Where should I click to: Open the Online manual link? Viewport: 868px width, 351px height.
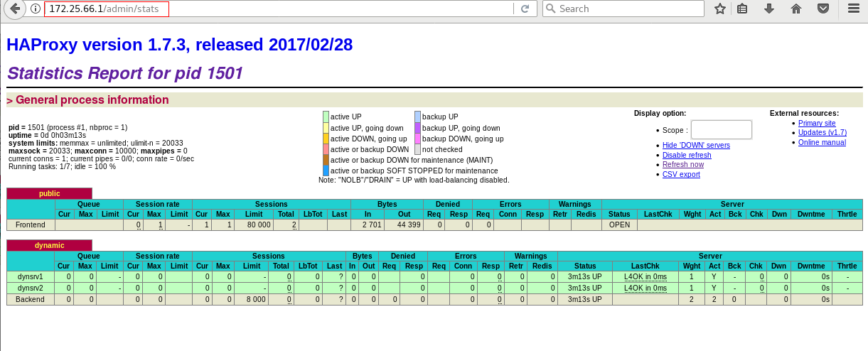coord(822,142)
